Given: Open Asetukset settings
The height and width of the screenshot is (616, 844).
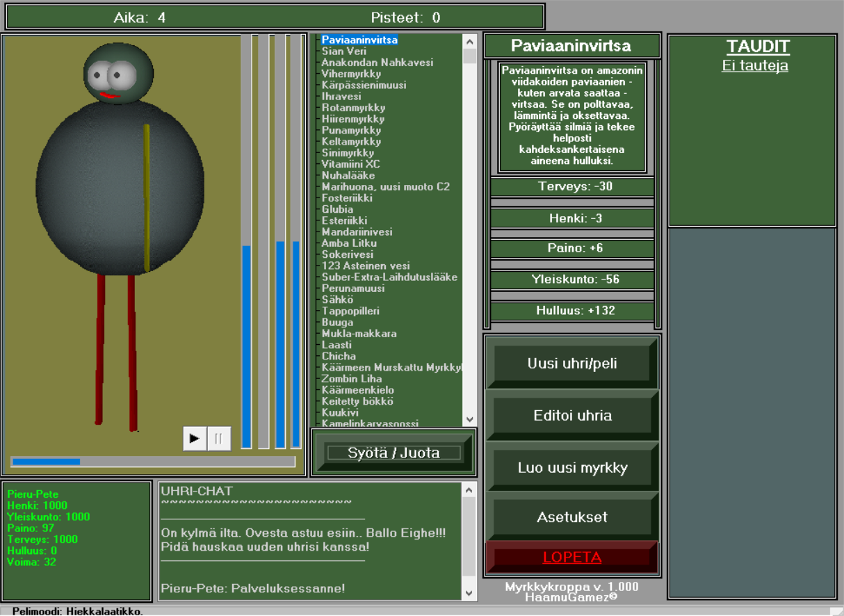Looking at the screenshot, I should pos(572,517).
